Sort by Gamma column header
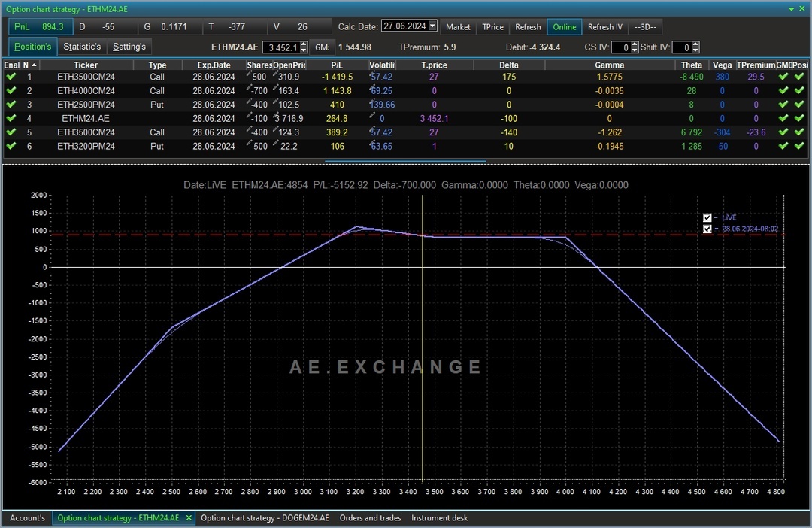 click(x=610, y=65)
